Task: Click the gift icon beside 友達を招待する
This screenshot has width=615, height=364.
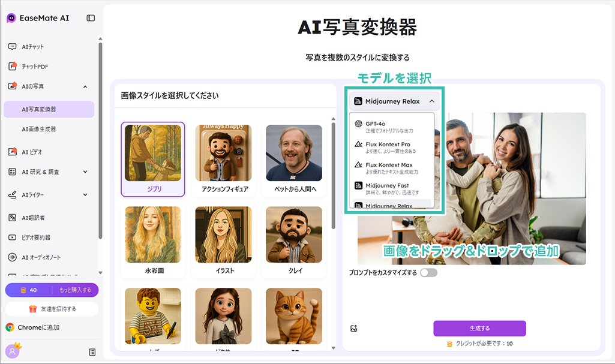Action: point(33,309)
